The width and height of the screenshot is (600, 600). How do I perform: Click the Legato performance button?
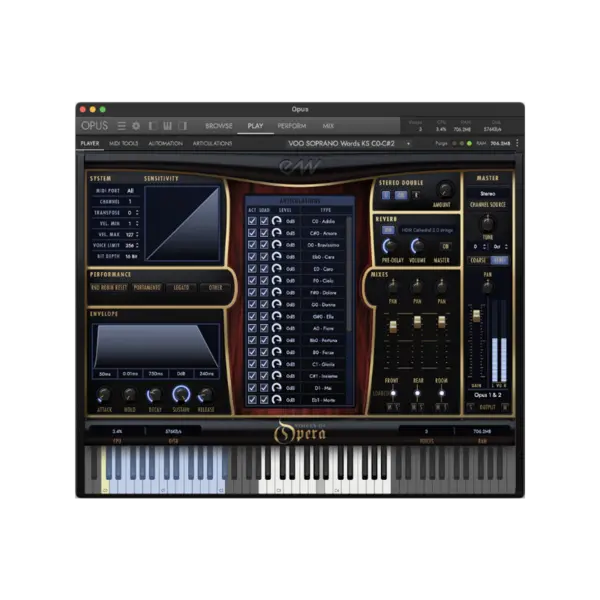click(181, 287)
